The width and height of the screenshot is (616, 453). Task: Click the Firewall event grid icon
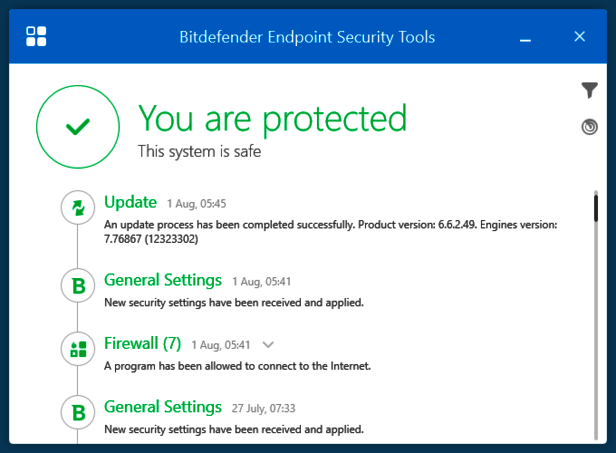pyautogui.click(x=77, y=350)
